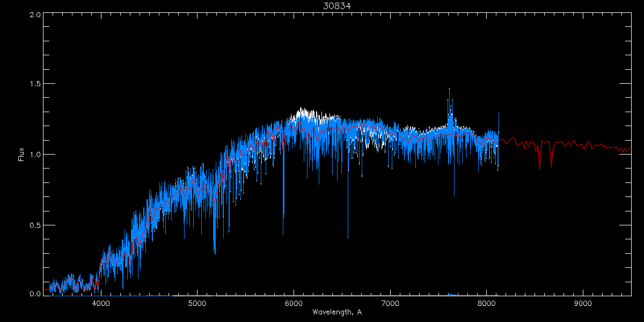Click the 8000 wavelength tick label
Viewport: 644px width, 322px height.
tap(486, 303)
